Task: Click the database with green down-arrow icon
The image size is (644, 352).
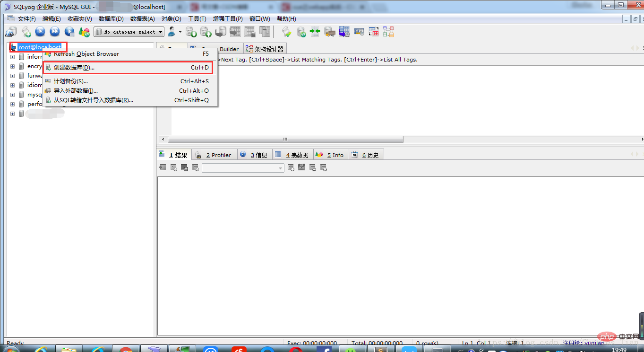Action: click(191, 32)
